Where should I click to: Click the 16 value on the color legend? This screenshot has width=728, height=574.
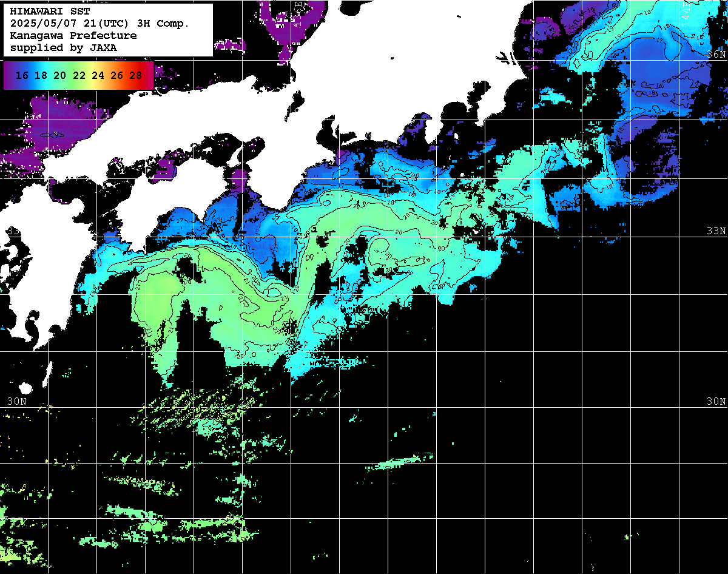(x=22, y=76)
